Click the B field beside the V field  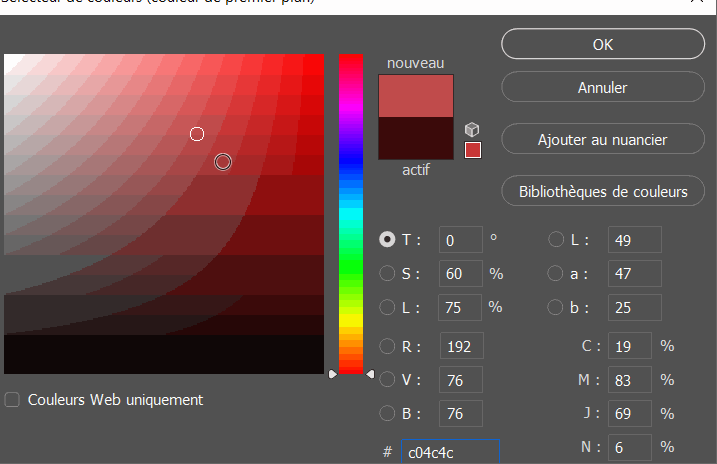(x=460, y=413)
